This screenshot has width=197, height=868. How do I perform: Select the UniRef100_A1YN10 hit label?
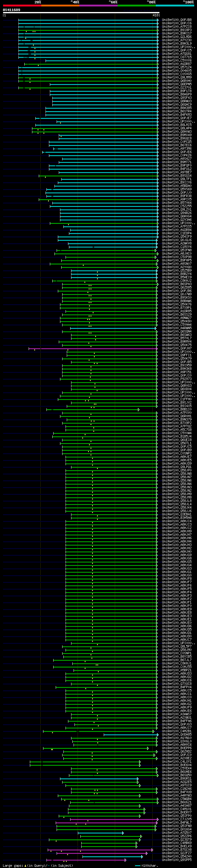[x=177, y=737]
